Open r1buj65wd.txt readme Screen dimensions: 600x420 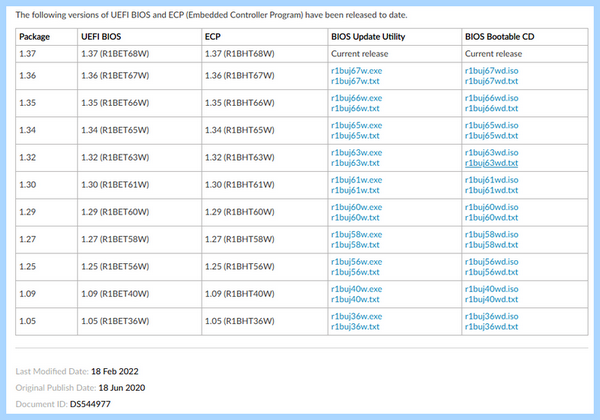point(491,136)
